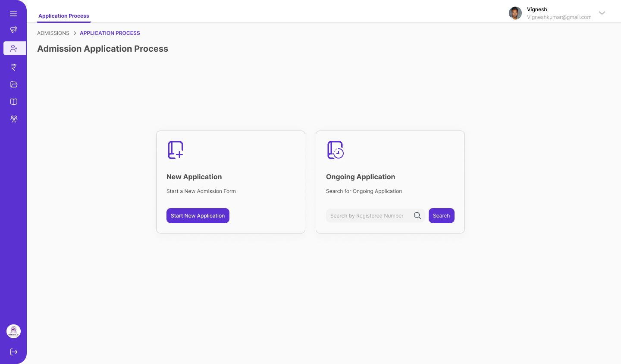Expand the user account dropdown chevron
The width and height of the screenshot is (621, 364).
tap(602, 13)
